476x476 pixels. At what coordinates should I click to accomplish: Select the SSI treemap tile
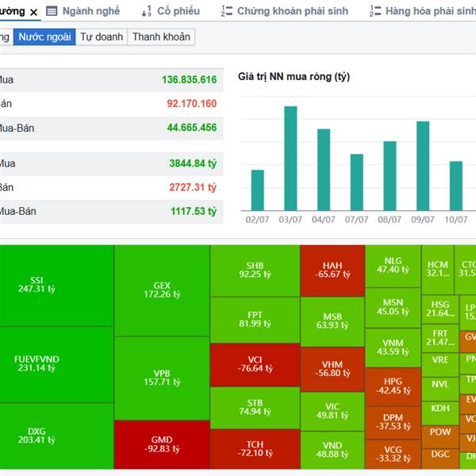[x=57, y=286]
